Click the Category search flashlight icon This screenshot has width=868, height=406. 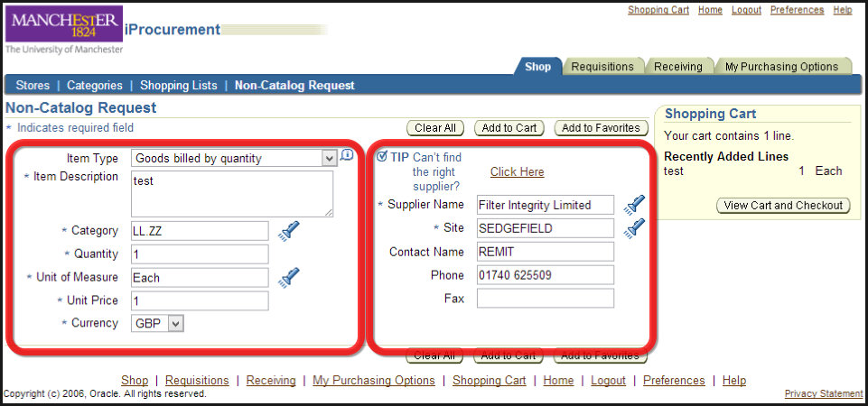tap(288, 231)
